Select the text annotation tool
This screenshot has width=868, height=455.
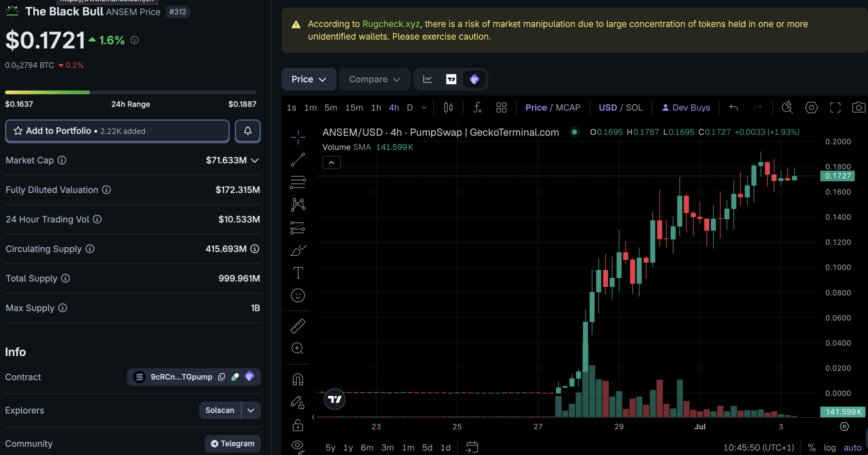pos(298,273)
